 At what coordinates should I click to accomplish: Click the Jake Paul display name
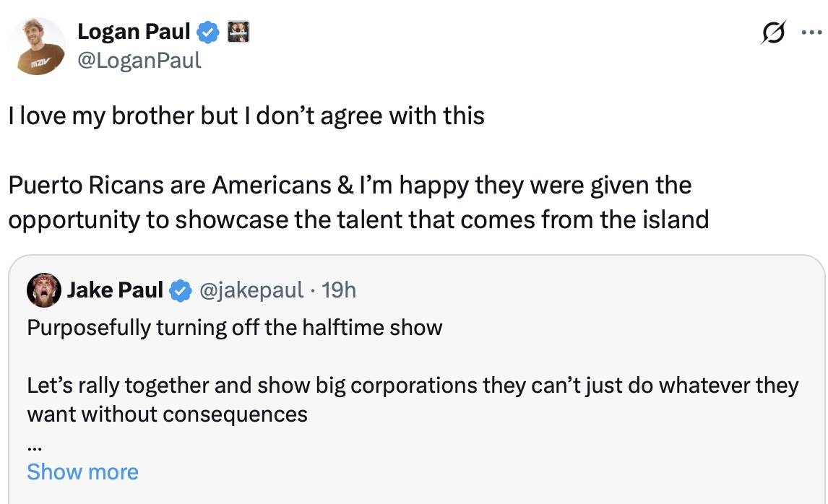115,290
